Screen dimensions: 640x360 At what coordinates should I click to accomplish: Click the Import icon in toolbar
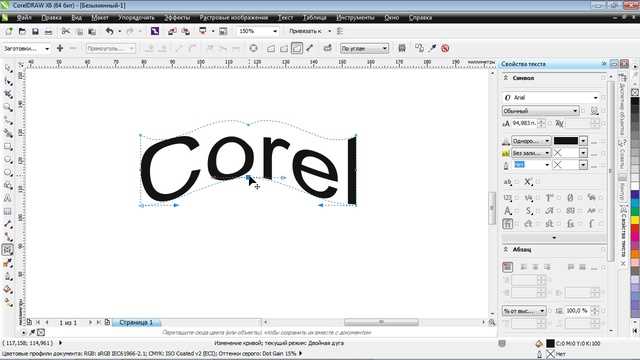click(172, 31)
